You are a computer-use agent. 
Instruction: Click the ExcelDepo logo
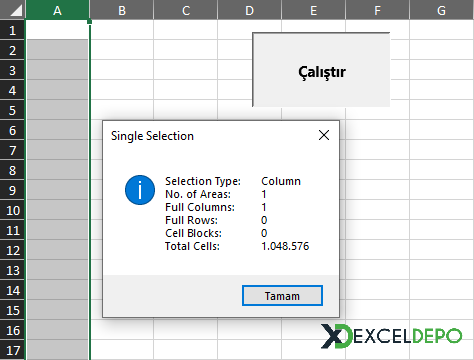pyautogui.click(x=392, y=336)
